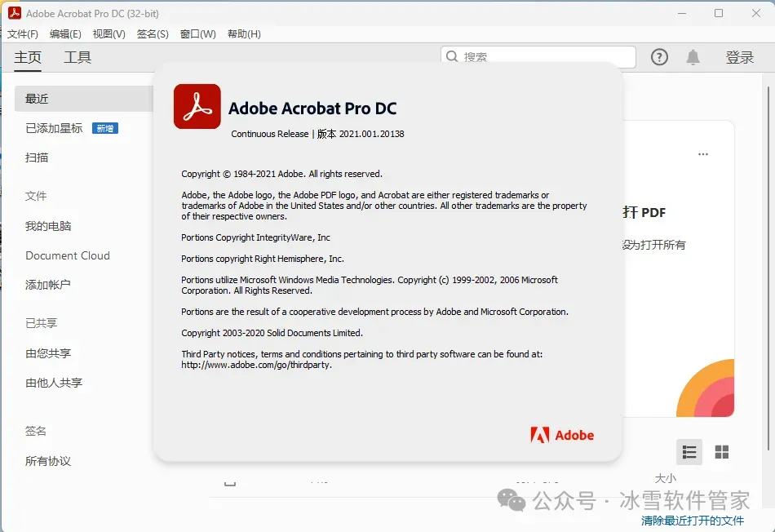
Task: Close the Acrobat window
Action: click(755, 13)
